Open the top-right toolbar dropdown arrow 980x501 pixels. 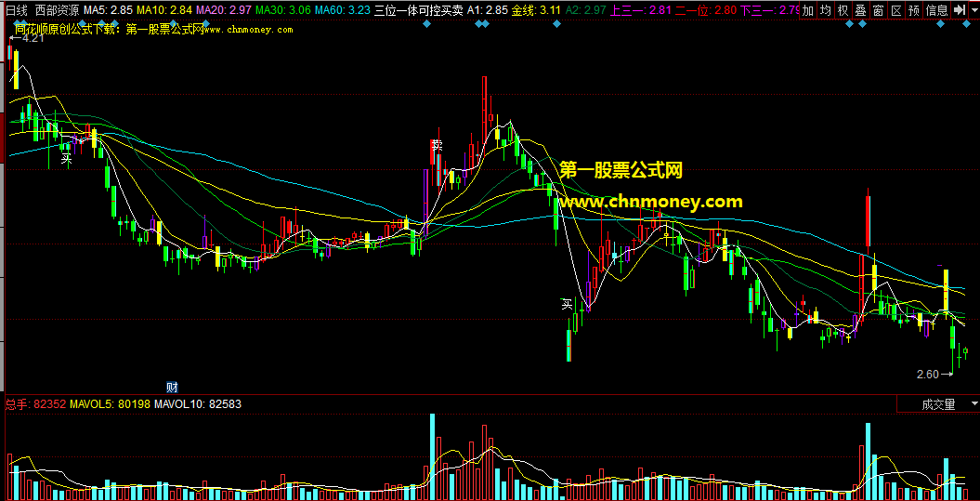pyautogui.click(x=973, y=10)
